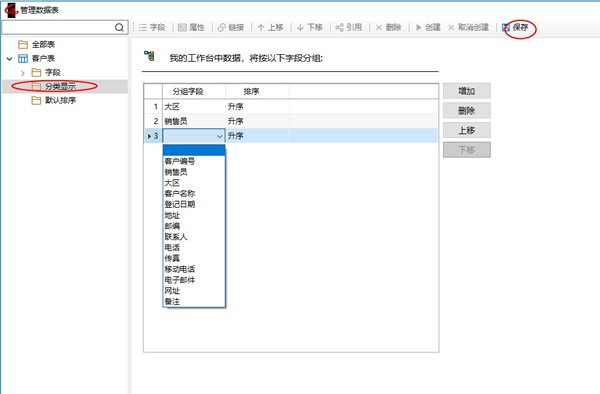The image size is (600, 394).
Task: Click the 创建 toolbar item
Action: coord(428,27)
